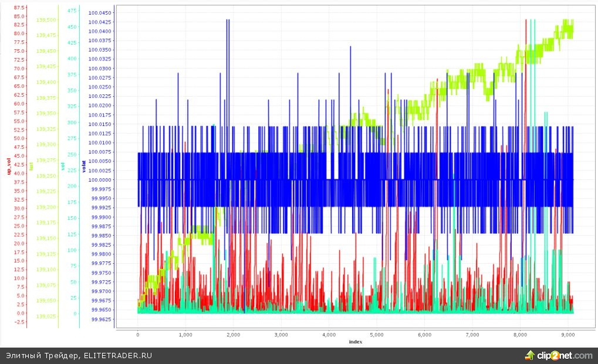Viewport: 598px width, 364px height.
Task: Click the 87.5 value on red up_vol axis
Action: 19,8
